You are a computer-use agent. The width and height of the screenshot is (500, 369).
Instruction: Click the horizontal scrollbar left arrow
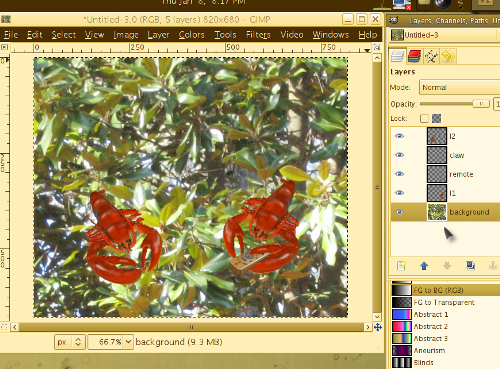(x=14, y=327)
